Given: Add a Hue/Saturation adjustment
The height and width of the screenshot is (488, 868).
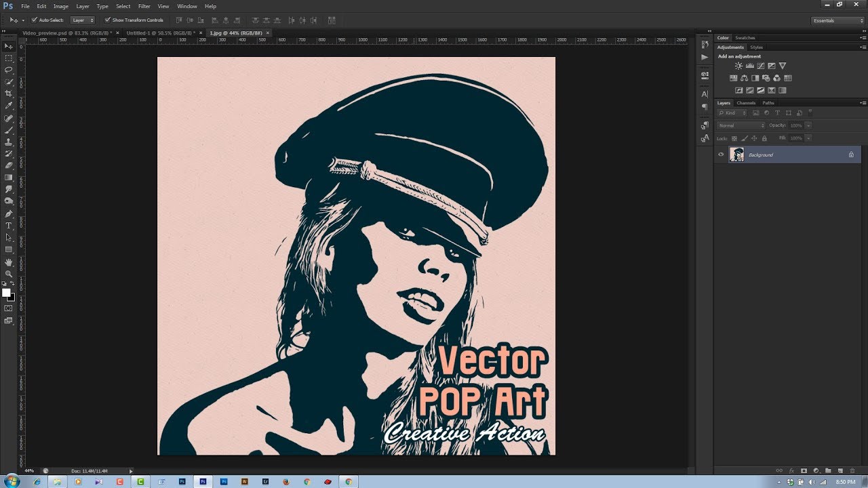Looking at the screenshot, I should [x=734, y=78].
